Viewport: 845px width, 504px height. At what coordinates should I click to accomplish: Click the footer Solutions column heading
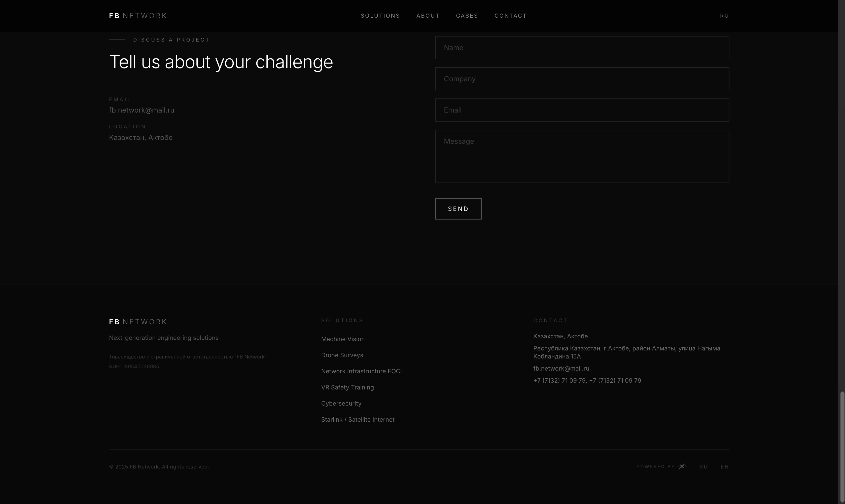point(342,320)
